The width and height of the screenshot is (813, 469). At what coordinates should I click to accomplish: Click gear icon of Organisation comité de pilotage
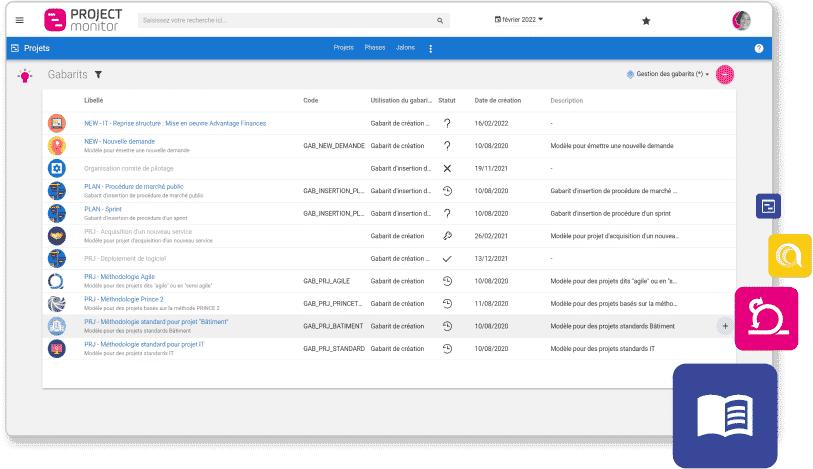point(57,168)
